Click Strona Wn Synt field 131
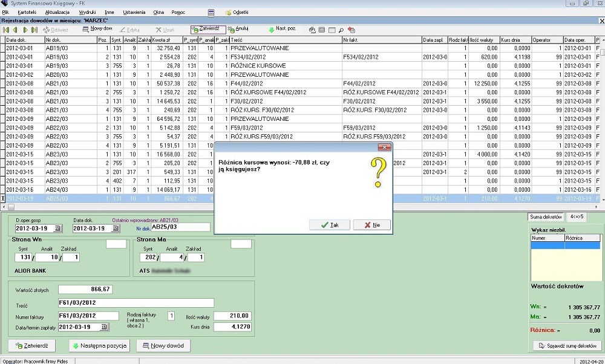The width and height of the screenshot is (605, 364). coord(23,257)
